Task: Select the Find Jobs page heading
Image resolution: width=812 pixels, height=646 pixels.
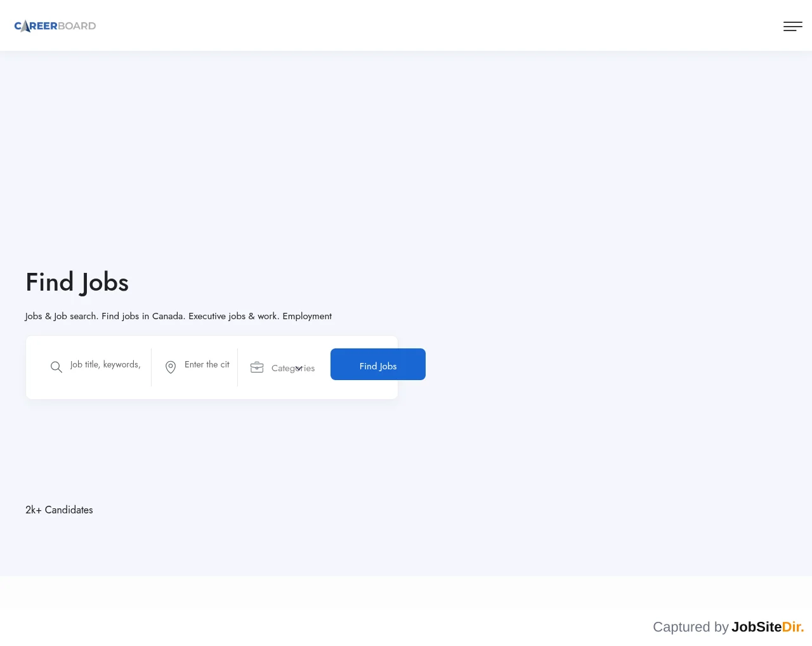Action: 77,282
